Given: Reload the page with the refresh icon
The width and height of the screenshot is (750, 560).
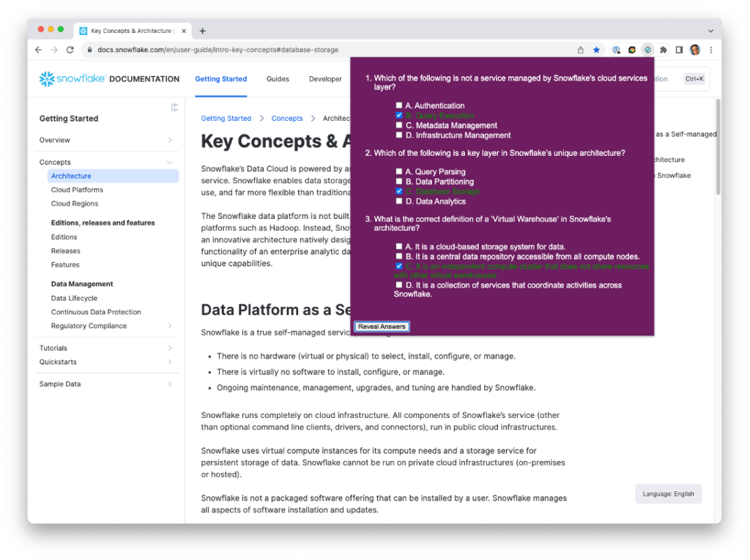Looking at the screenshot, I should [x=70, y=50].
